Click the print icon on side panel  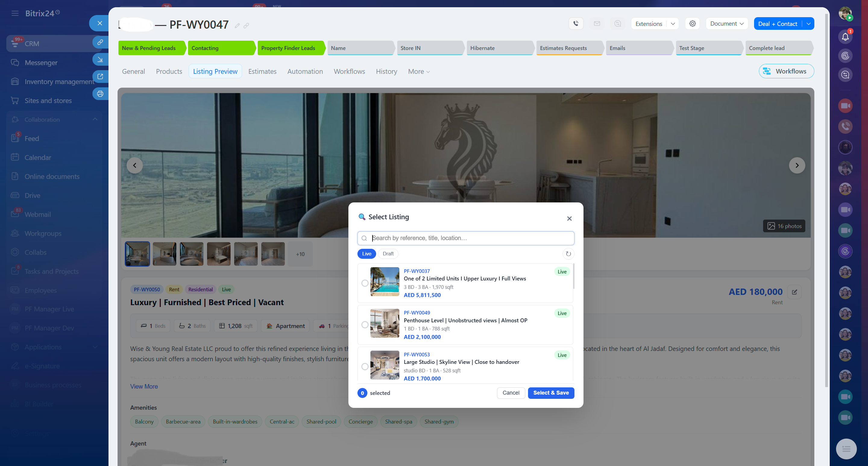pos(100,94)
